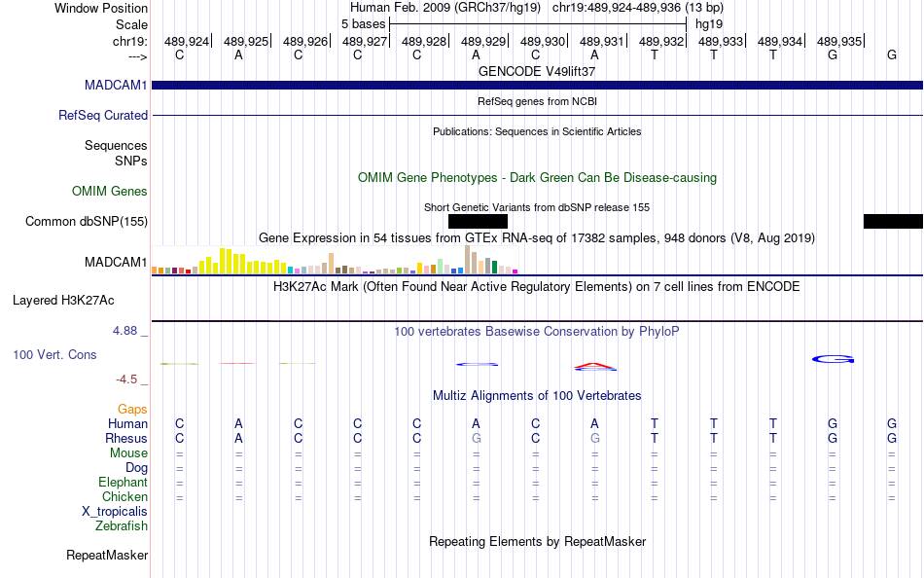Viewport: 924px width, 578px height.
Task: Click the RefSeq Curated track label
Action: [x=102, y=115]
